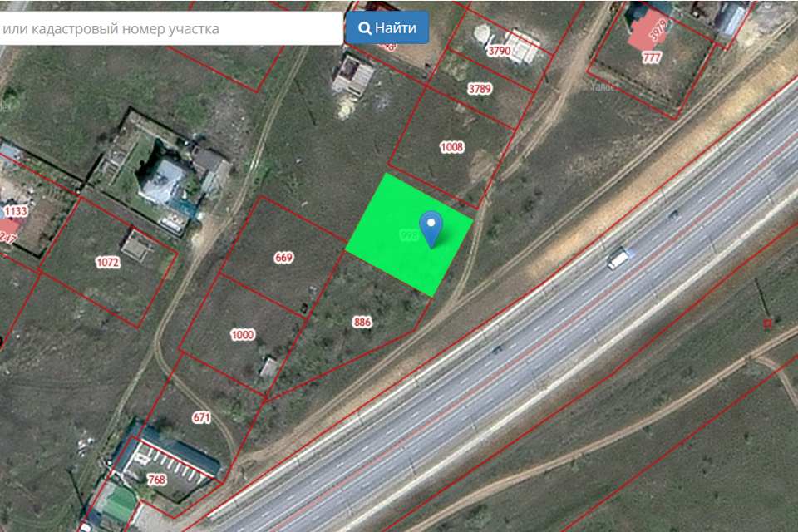The image size is (798, 532).
Task: Click parcel label 1008
Action: coord(451,147)
